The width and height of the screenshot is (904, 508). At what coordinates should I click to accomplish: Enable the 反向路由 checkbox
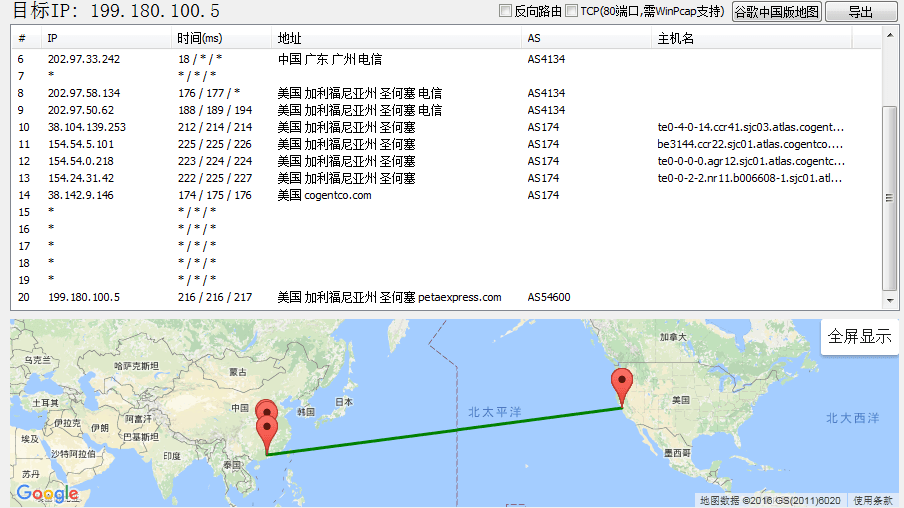[x=506, y=11]
